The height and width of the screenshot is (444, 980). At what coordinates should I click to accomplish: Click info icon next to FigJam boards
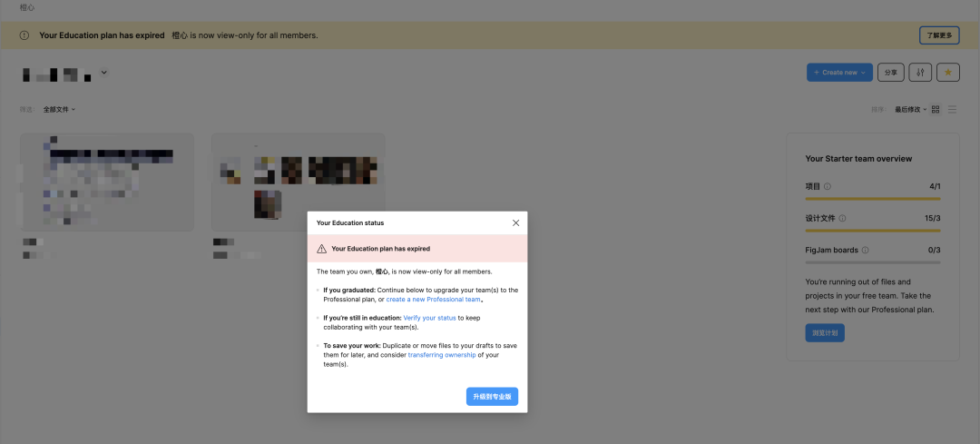coord(865,250)
